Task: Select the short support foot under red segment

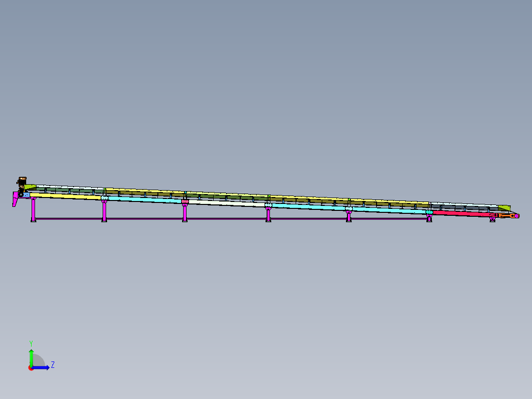Action: (493, 220)
